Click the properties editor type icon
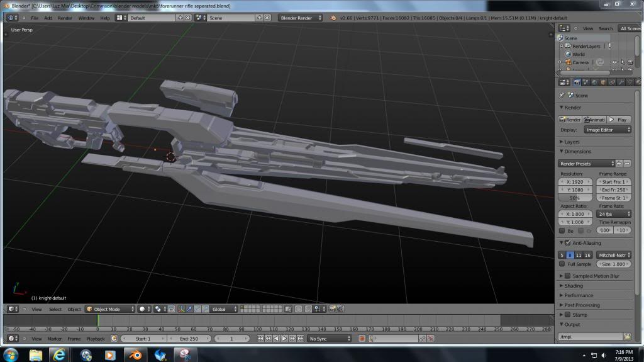The height and width of the screenshot is (362, 644). coord(563,82)
